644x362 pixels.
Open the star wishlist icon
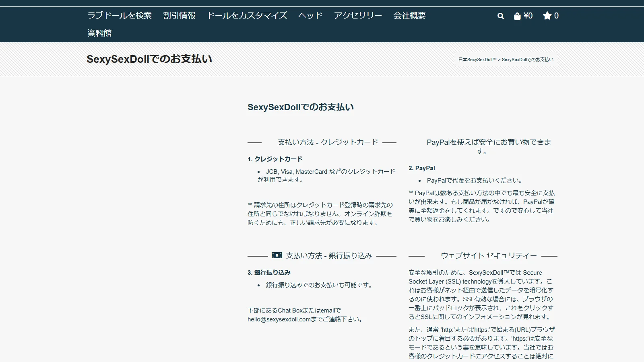(x=547, y=16)
